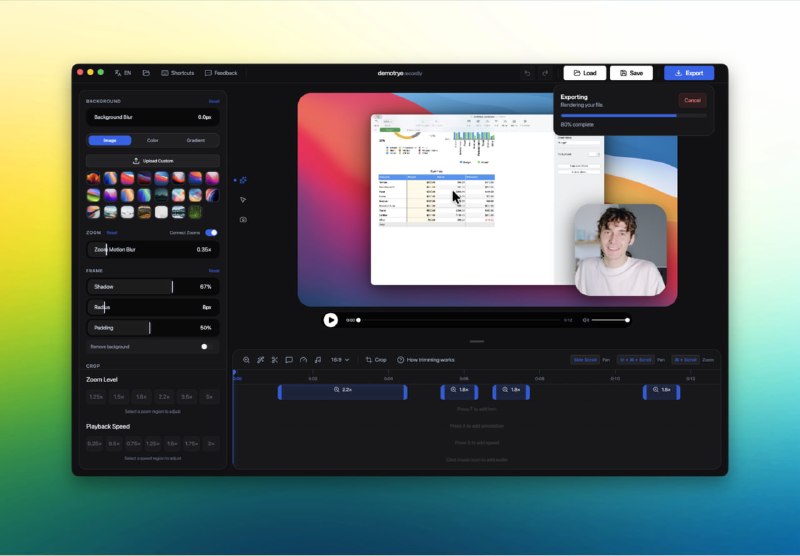Viewport: 800px width, 556px height.
Task: Click the camera icon beside preview
Action: pos(243,219)
